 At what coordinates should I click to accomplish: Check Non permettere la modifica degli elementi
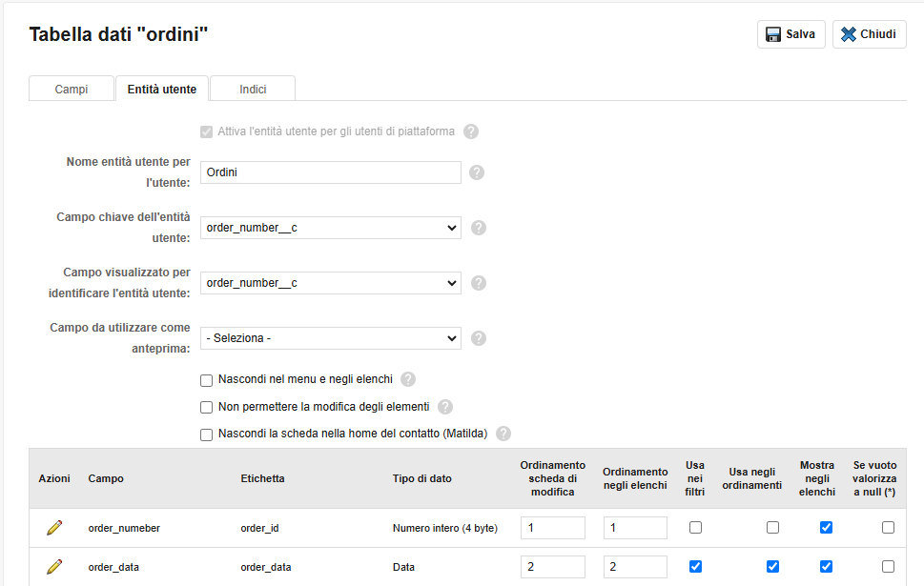click(x=207, y=407)
